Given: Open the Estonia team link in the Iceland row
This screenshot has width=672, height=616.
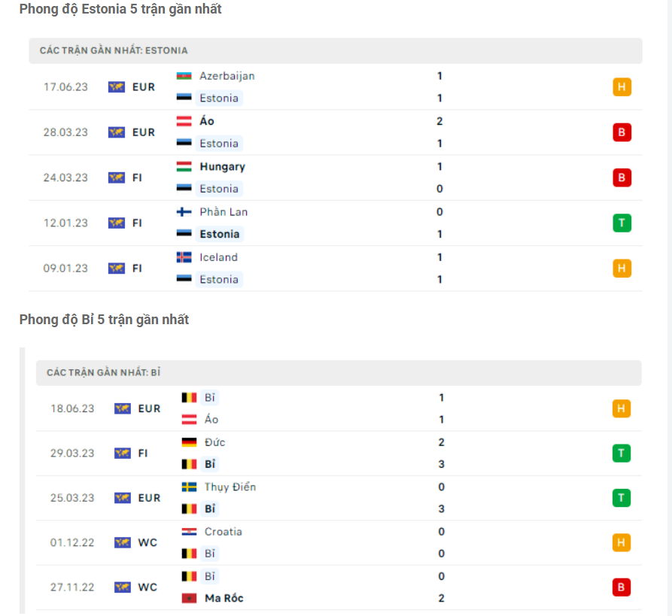Looking at the screenshot, I should pos(219,279).
